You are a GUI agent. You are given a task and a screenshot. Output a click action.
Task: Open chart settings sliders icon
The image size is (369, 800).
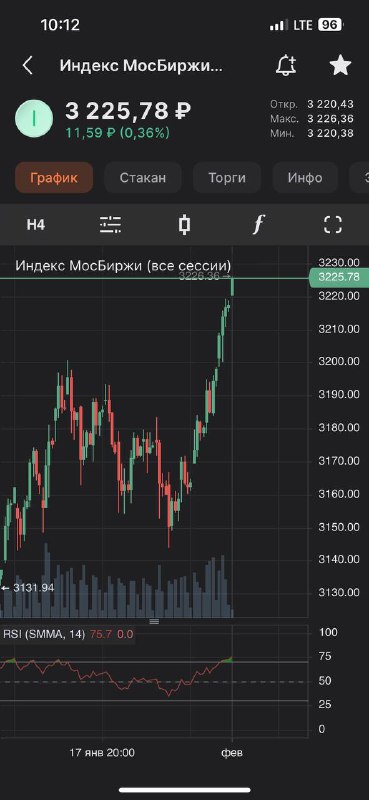click(110, 224)
